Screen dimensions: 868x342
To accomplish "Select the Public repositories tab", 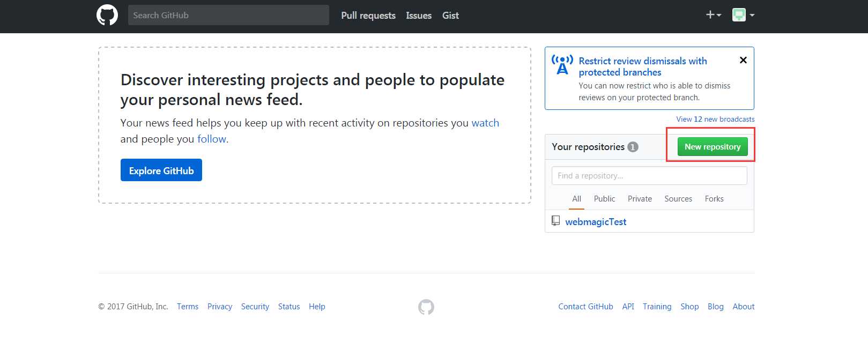I will [604, 199].
